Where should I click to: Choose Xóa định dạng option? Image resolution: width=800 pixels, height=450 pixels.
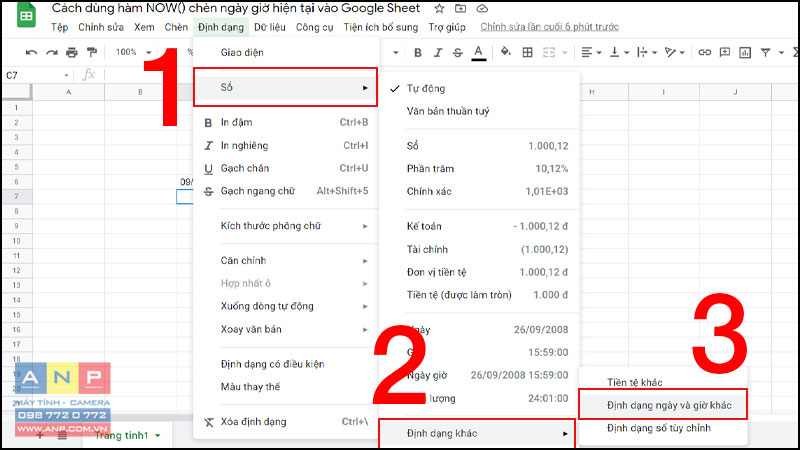coord(286,422)
